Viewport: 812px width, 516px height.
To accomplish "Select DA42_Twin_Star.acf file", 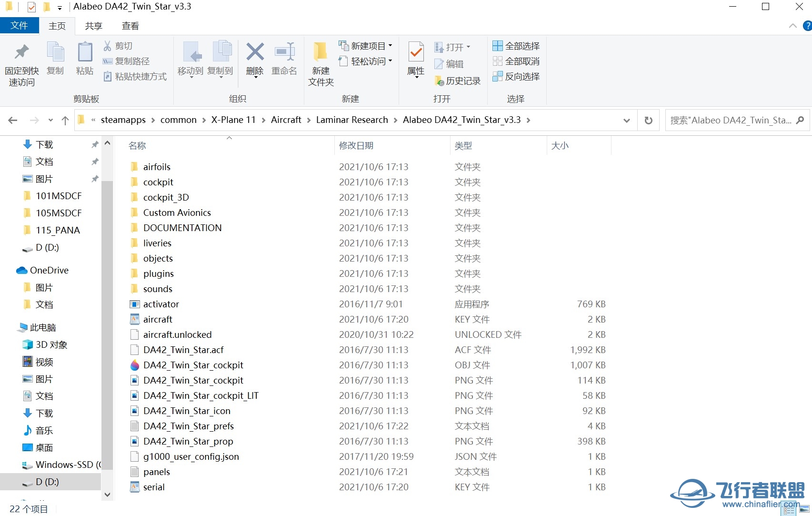I will click(183, 350).
